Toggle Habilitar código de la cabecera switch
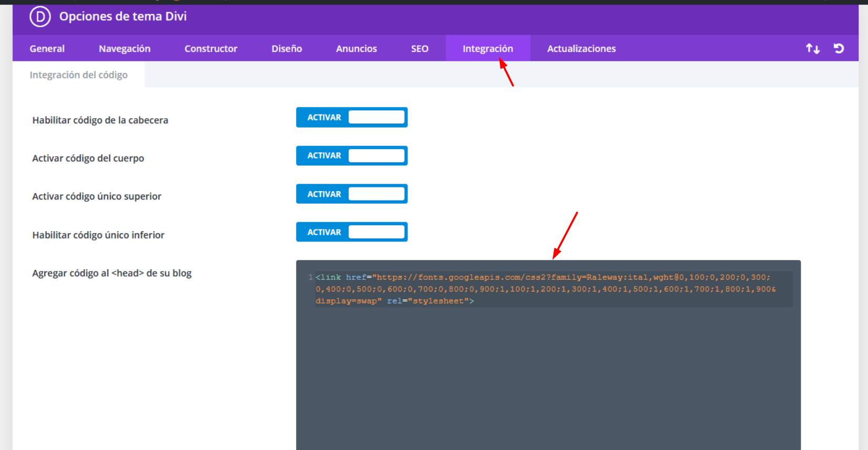This screenshot has height=450, width=868. coord(352,117)
